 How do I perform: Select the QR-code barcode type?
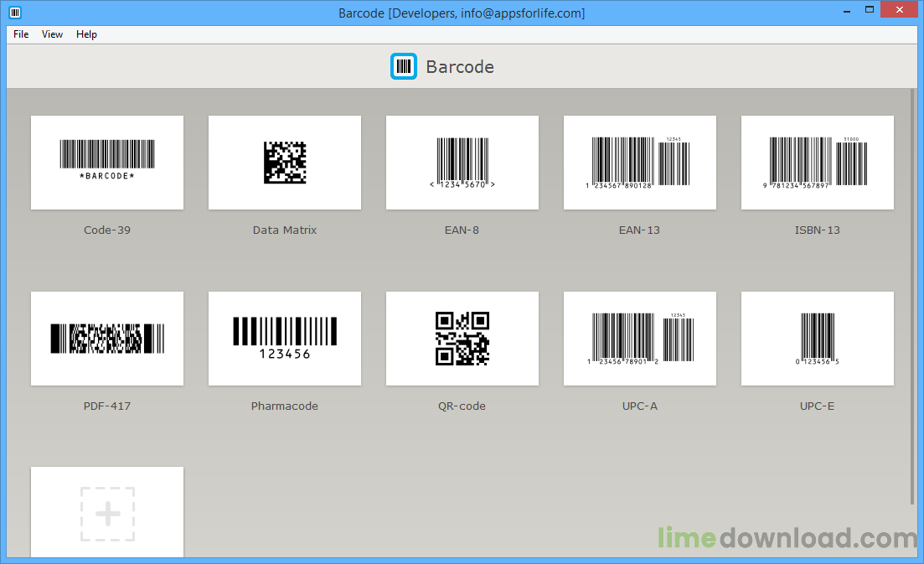(462, 338)
